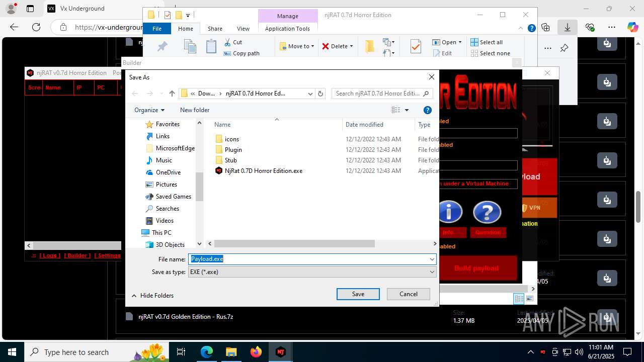Click the VPN button in Builder
644x362 pixels.
(539, 208)
